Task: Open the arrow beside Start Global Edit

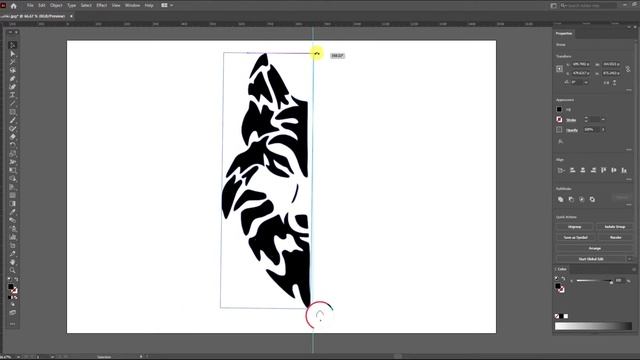Action: click(630, 259)
